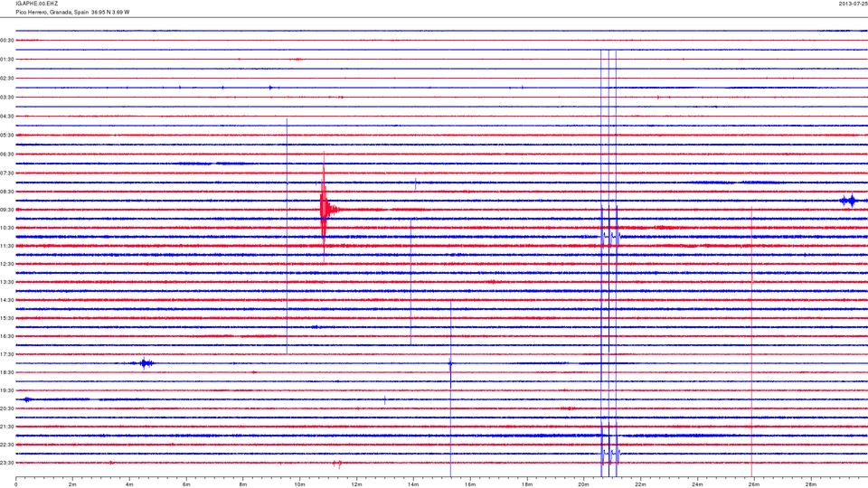Select the 12:30 trace time label
Viewport: 868px width, 488px height.
tap(7, 264)
